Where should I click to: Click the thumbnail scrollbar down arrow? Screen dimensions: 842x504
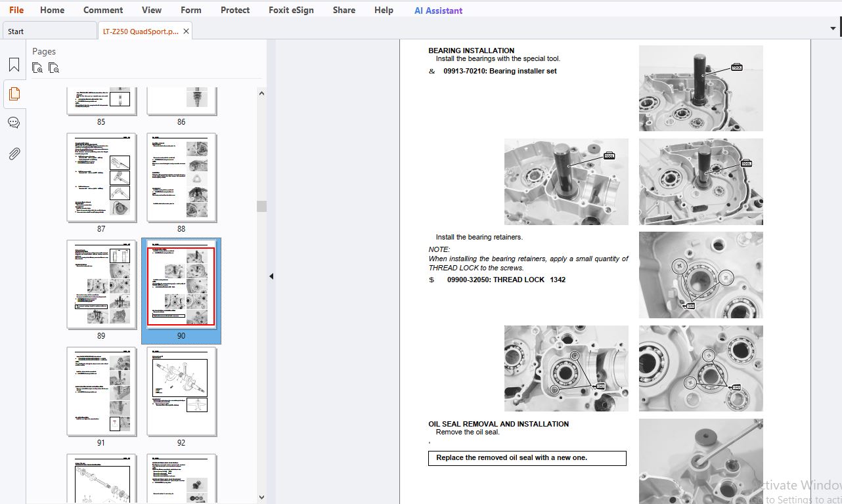(x=261, y=497)
